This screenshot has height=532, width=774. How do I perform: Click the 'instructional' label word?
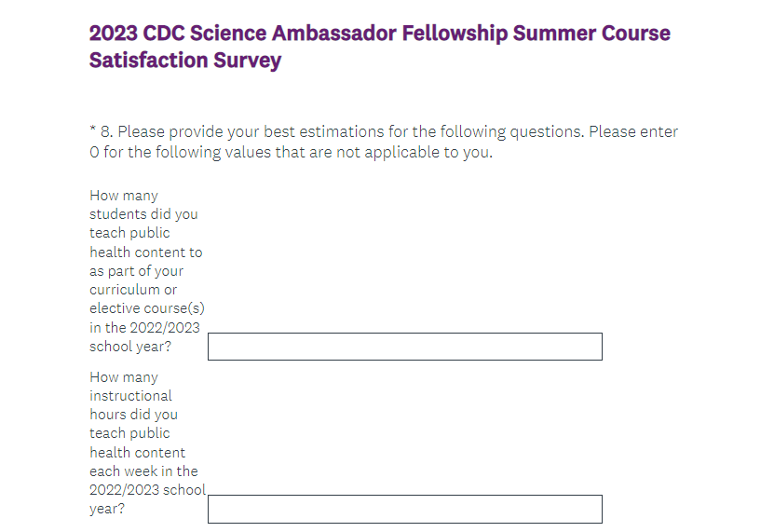pyautogui.click(x=130, y=396)
